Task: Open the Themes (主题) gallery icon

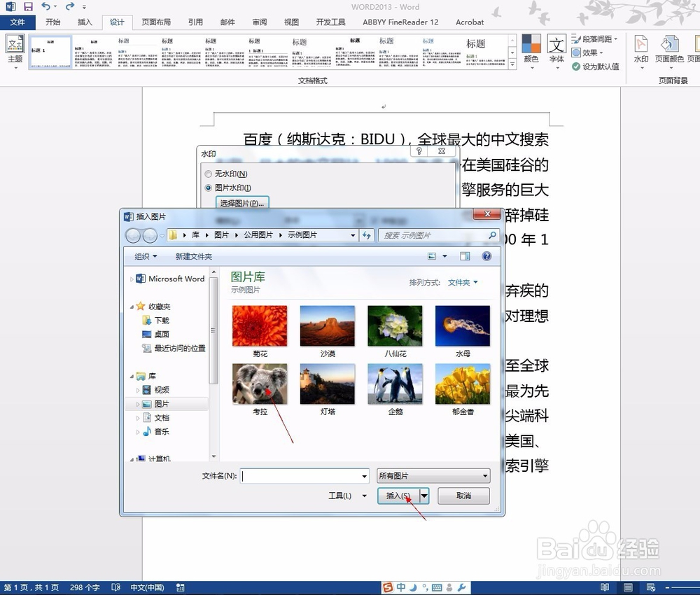Action: click(x=15, y=51)
